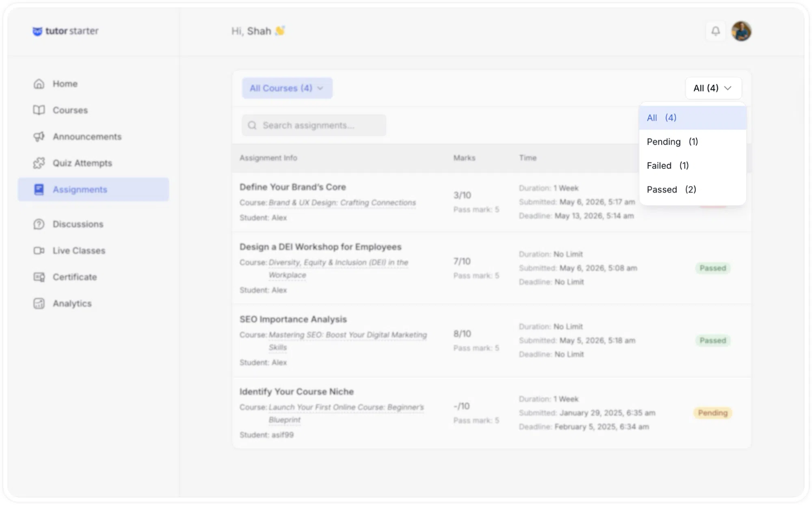
Task: Open Discussions in the sidebar
Action: [93, 224]
